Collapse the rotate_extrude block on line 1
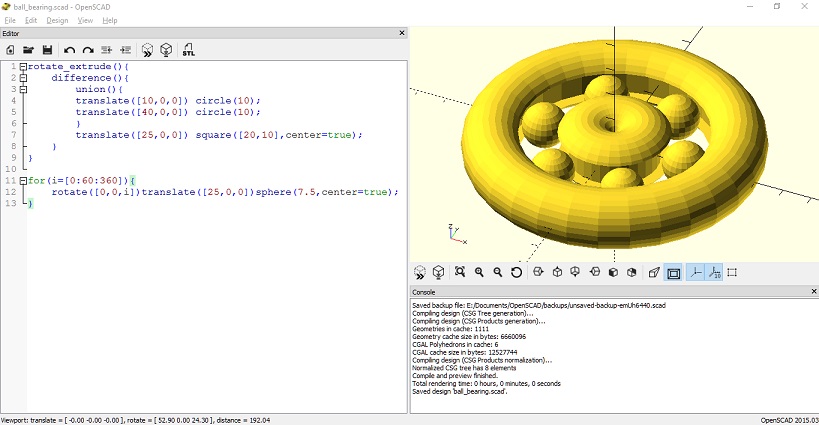The width and height of the screenshot is (819, 425). [23, 67]
